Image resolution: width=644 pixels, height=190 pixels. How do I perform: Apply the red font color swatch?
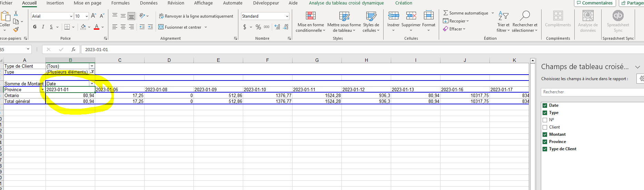(97, 27)
